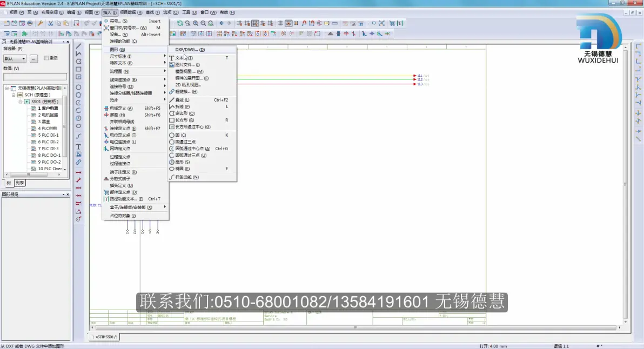Click the shopping cart parts icon

click(x=392, y=23)
